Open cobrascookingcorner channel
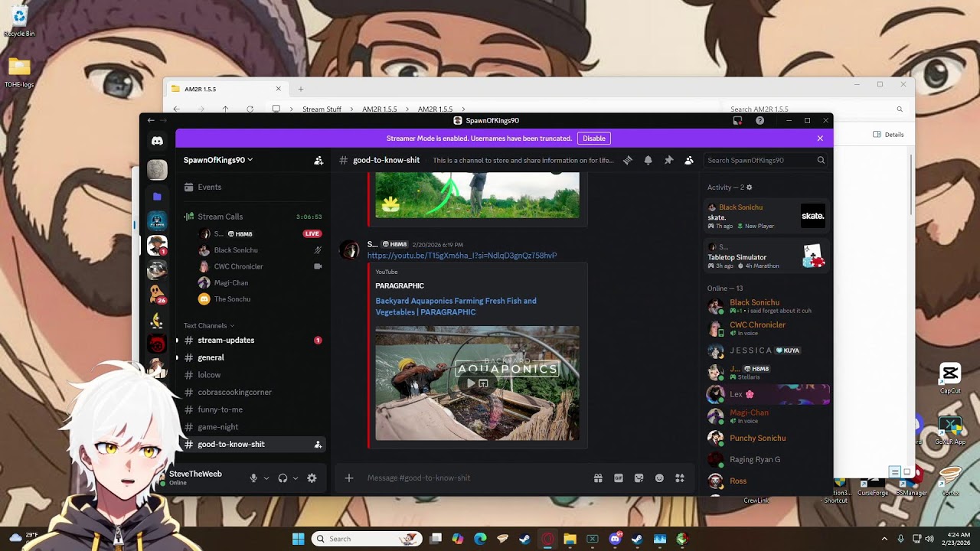 tap(253, 393)
